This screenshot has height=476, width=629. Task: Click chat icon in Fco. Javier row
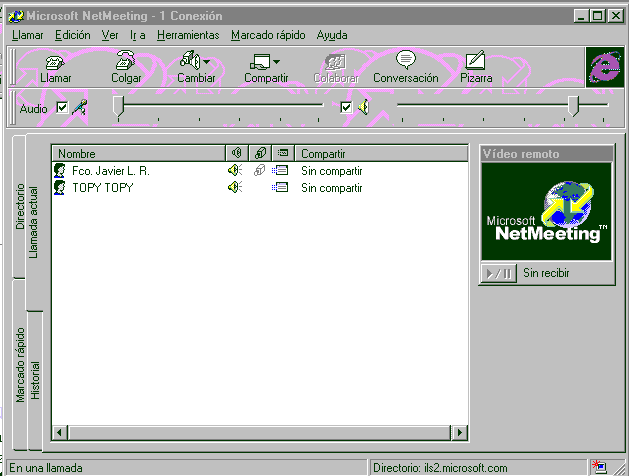pos(280,170)
